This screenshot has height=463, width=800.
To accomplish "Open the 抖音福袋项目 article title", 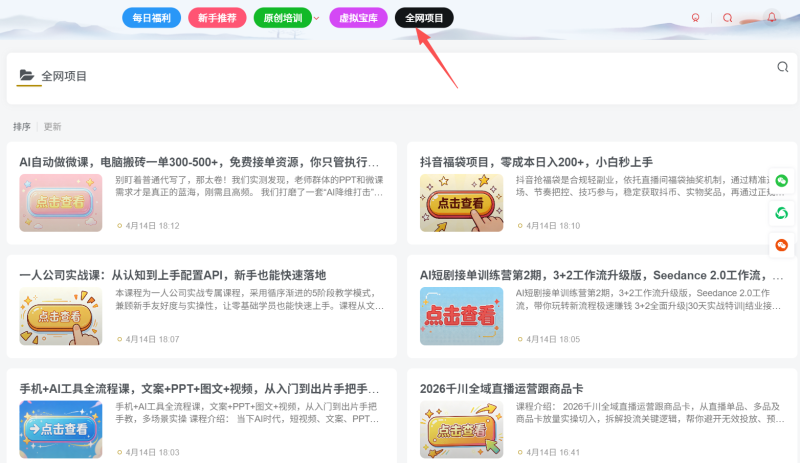I will pos(536,161).
